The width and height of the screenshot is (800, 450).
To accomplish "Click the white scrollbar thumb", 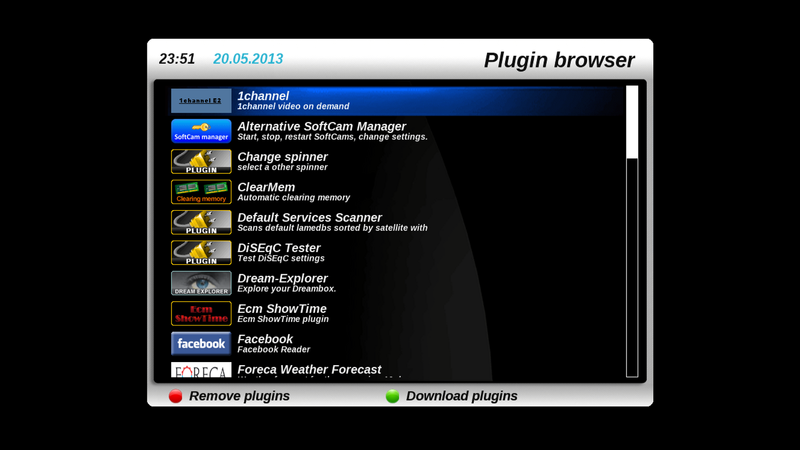I will [632, 122].
